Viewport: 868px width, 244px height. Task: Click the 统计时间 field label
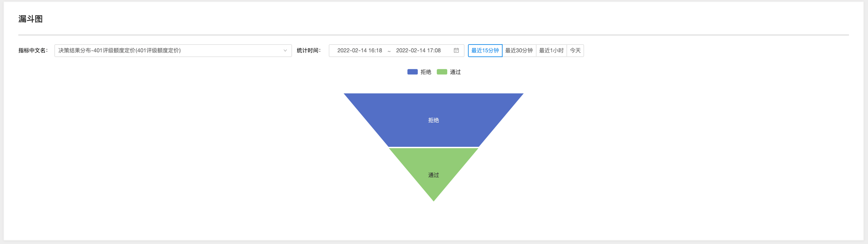coord(308,50)
